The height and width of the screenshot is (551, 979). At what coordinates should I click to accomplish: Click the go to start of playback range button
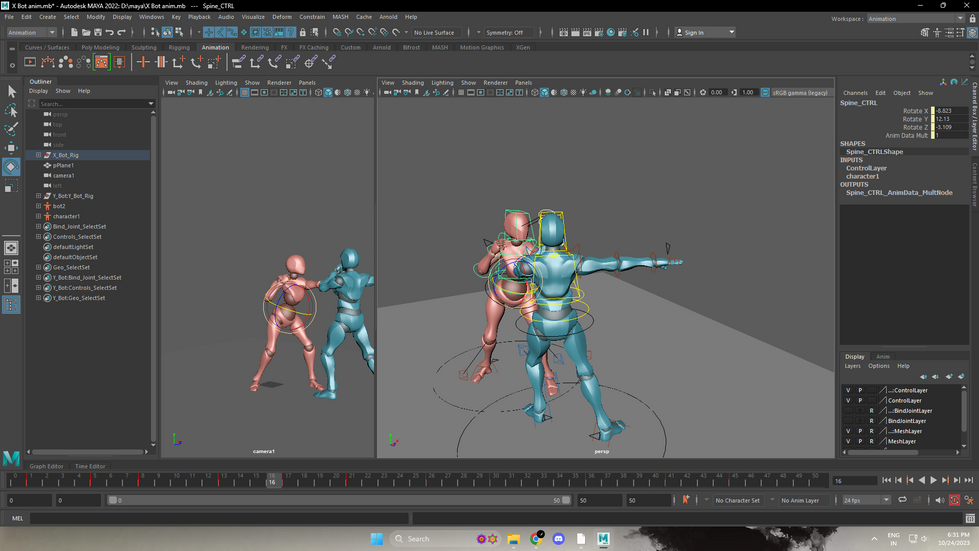pyautogui.click(x=887, y=480)
